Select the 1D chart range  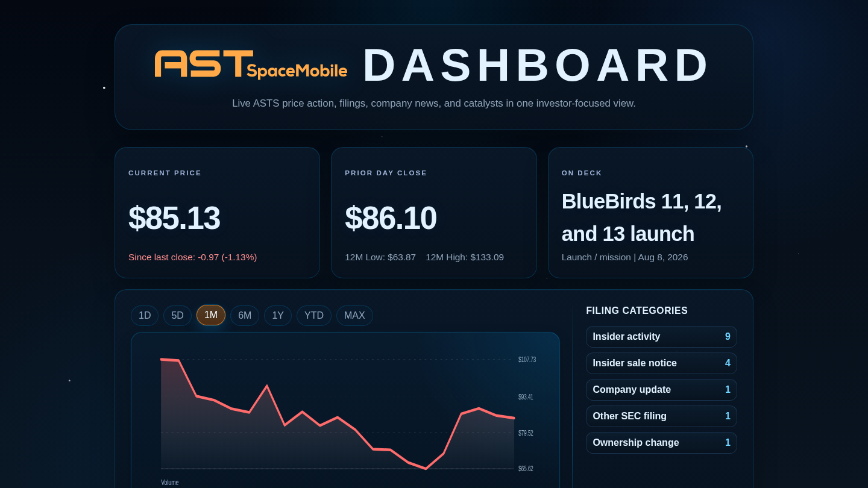145,316
